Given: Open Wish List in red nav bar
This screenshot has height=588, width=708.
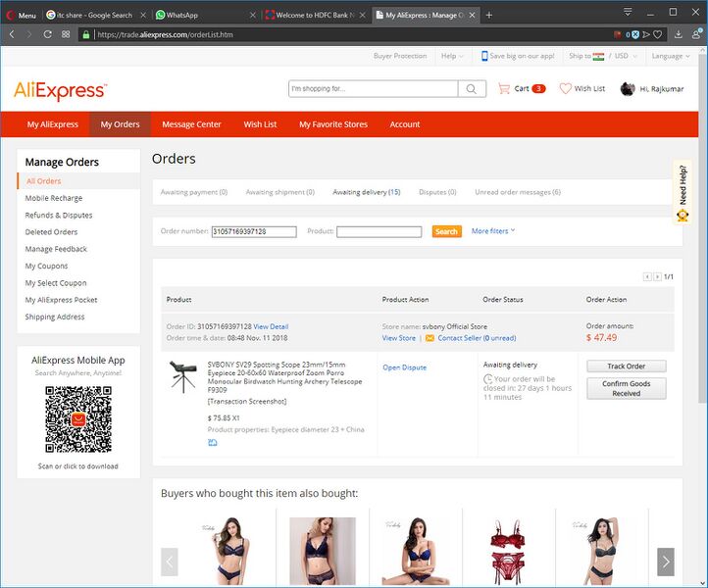Looking at the screenshot, I should [260, 124].
